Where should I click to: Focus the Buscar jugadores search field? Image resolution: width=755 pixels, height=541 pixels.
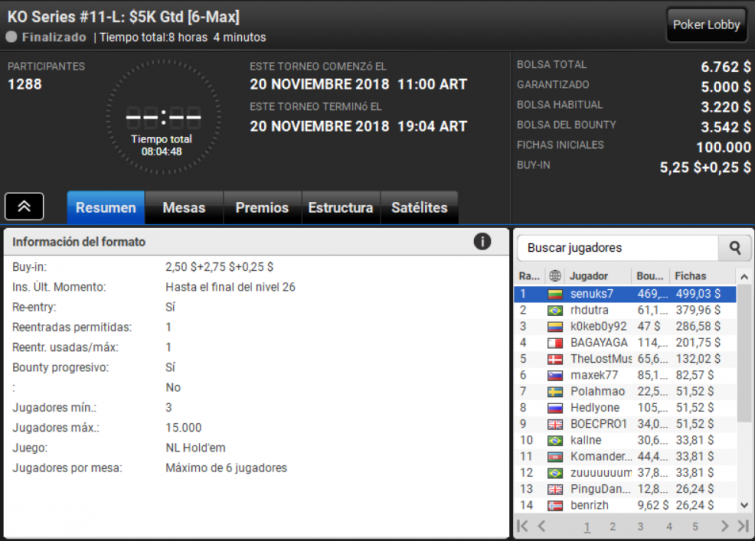pyautogui.click(x=618, y=248)
